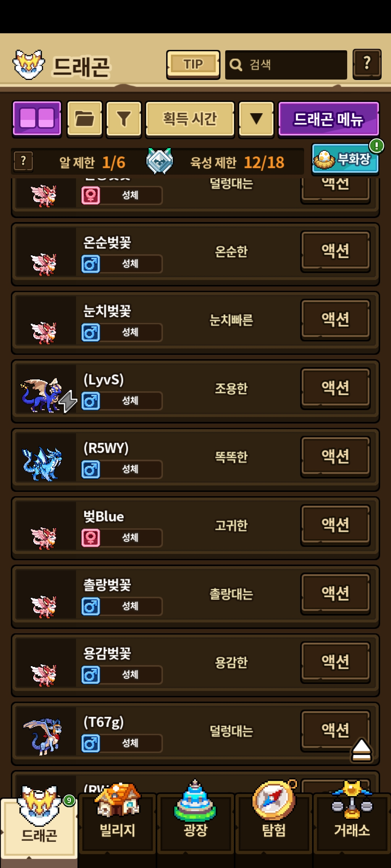Open the filter funnel icon

123,119
